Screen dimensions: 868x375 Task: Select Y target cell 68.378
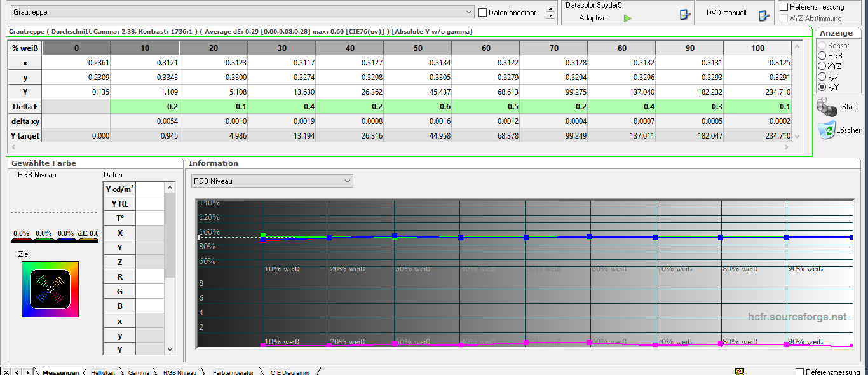click(x=485, y=135)
